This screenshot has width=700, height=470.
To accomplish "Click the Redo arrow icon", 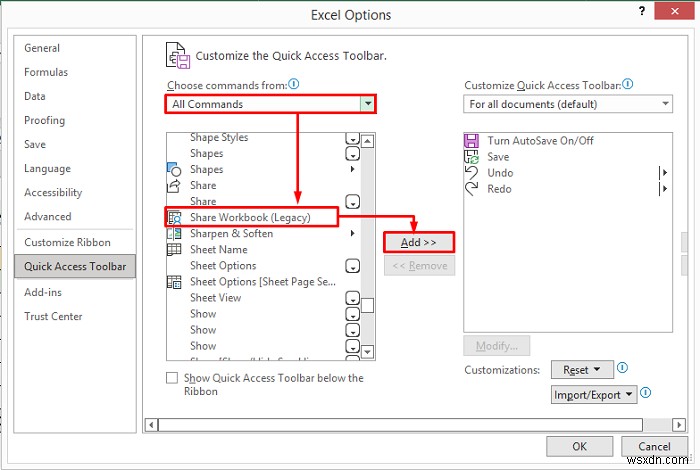I will (x=471, y=189).
